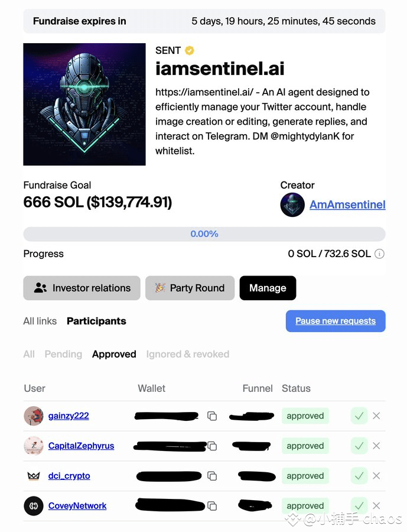Revoke gainzy222 with the X icon
Screen dimensions: 407x532
point(376,416)
